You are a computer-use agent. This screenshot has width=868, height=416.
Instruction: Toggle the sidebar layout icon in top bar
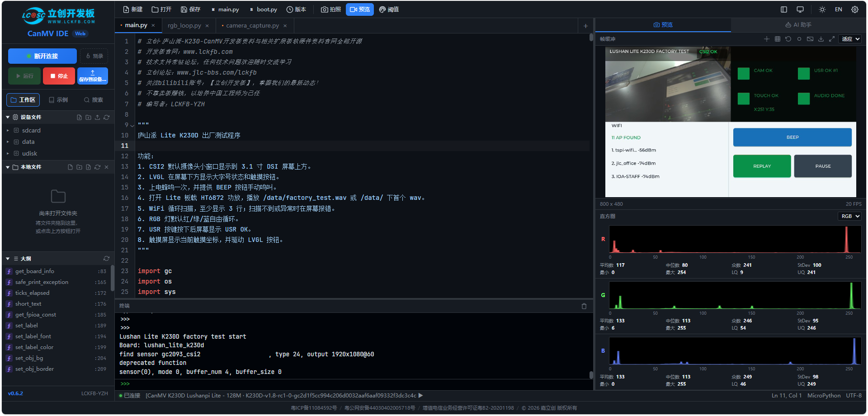(x=784, y=9)
